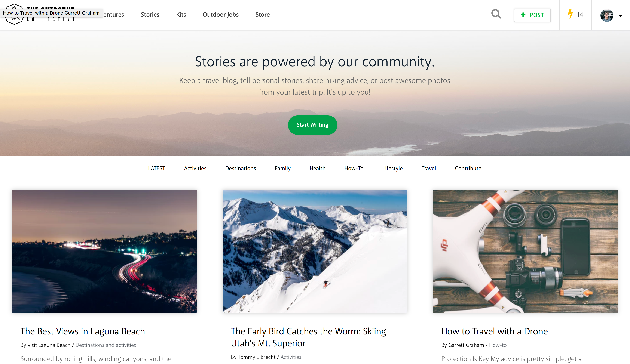Open author link Garrett Graham
The height and width of the screenshot is (364, 630).
[466, 345]
